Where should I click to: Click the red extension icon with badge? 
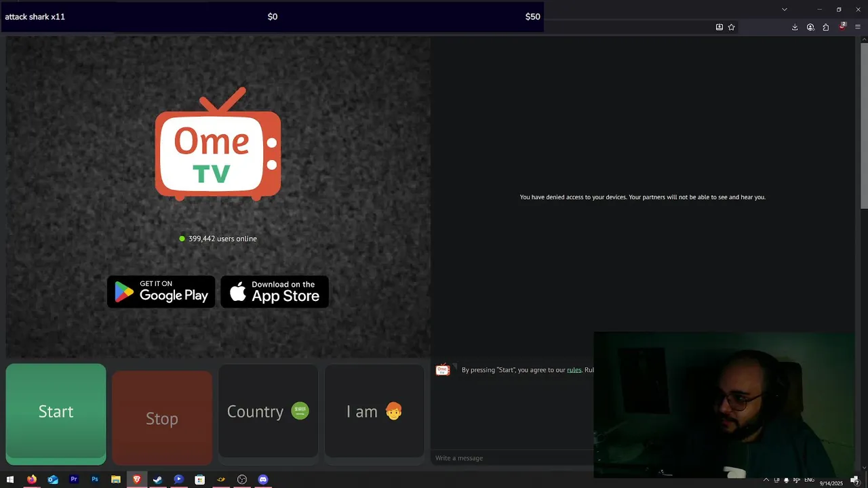pos(842,27)
